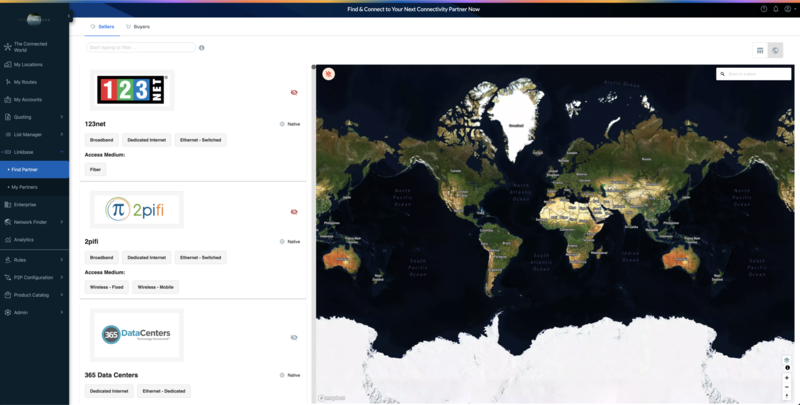Show map attribution info
Image resolution: width=800 pixels, height=405 pixels.
pyautogui.click(x=787, y=368)
